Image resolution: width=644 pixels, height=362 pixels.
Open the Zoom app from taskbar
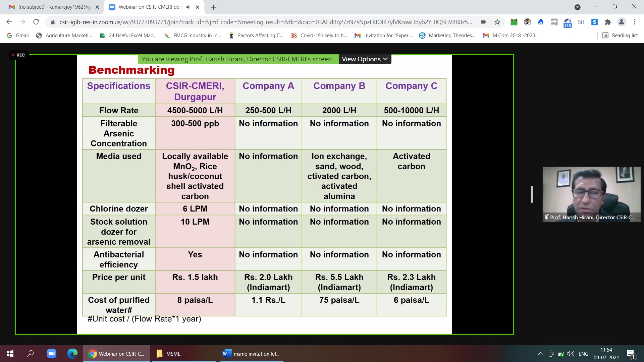coord(51,354)
